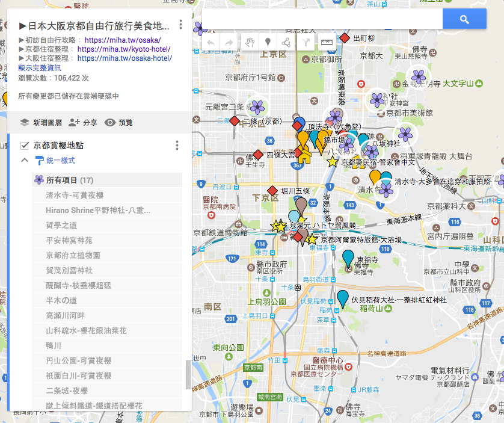This screenshot has height=423, width=504.
Task: Open the measure distances ruler tool
Action: 328,42
